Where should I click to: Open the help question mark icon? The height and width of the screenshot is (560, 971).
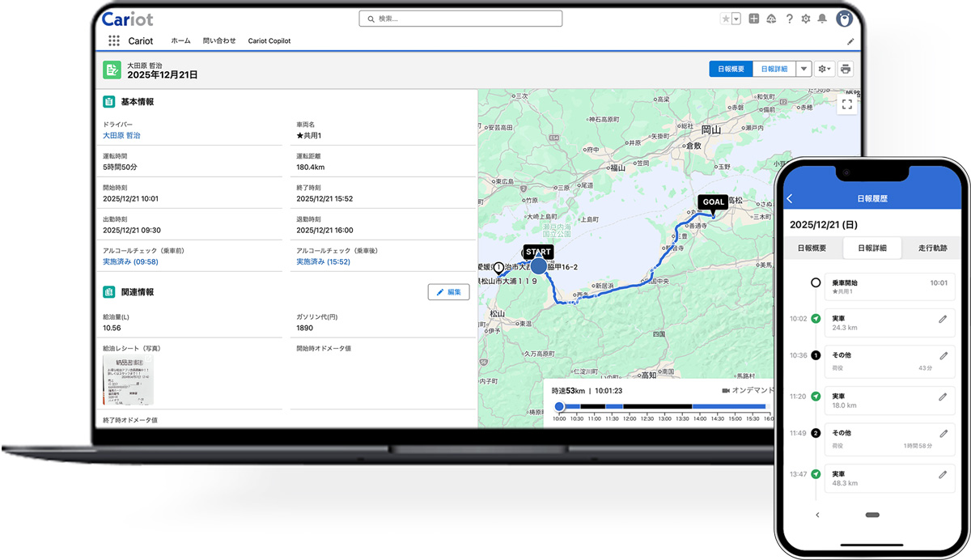(x=789, y=19)
